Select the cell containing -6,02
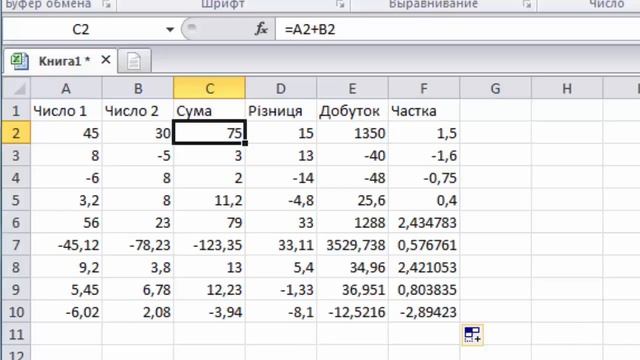The width and height of the screenshot is (640, 360). 66,312
